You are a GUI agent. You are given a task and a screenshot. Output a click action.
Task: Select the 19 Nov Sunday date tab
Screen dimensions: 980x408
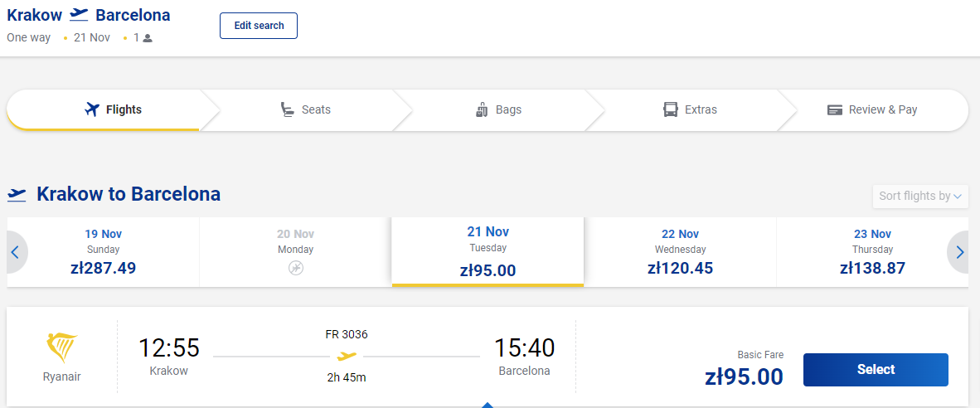click(103, 252)
